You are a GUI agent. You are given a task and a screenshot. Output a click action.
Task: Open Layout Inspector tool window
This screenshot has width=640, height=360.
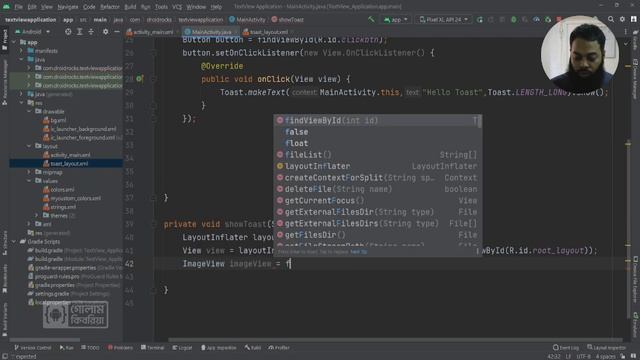[x=607, y=348]
